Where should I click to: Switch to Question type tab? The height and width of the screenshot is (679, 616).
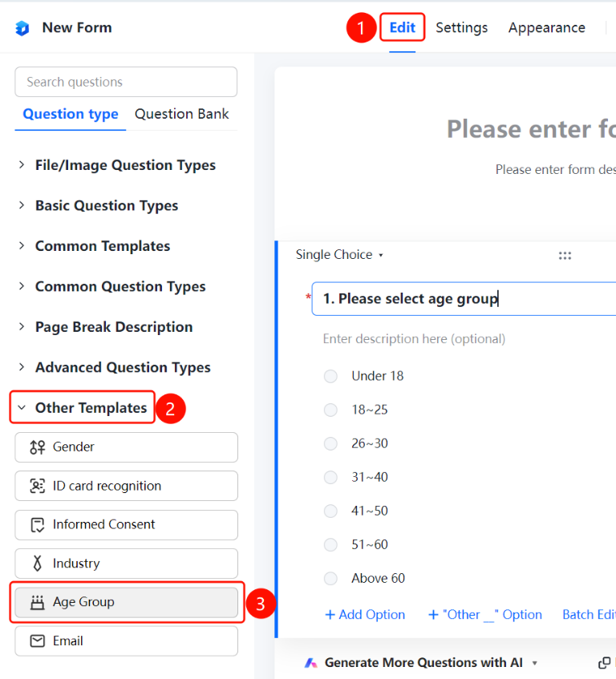[x=71, y=115]
